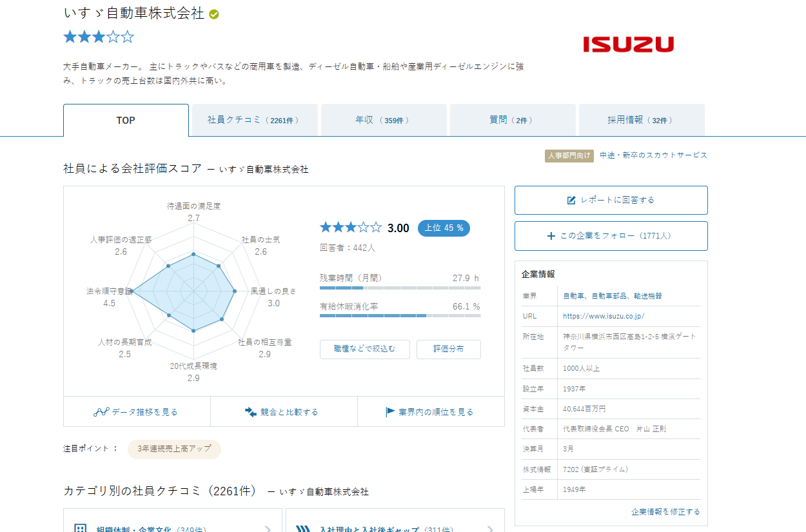Switch to the 社員クチコミ (2261件) tab
This screenshot has width=806, height=532.
click(255, 121)
